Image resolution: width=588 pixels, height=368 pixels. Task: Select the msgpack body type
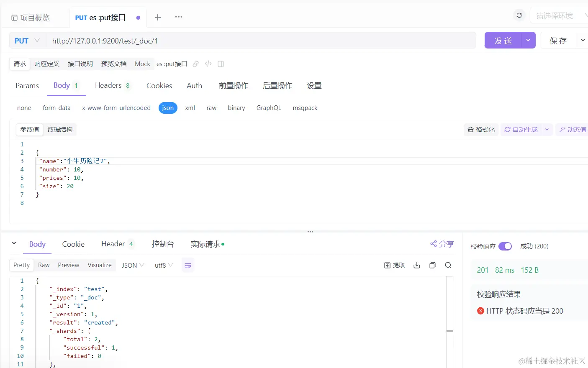(x=305, y=108)
